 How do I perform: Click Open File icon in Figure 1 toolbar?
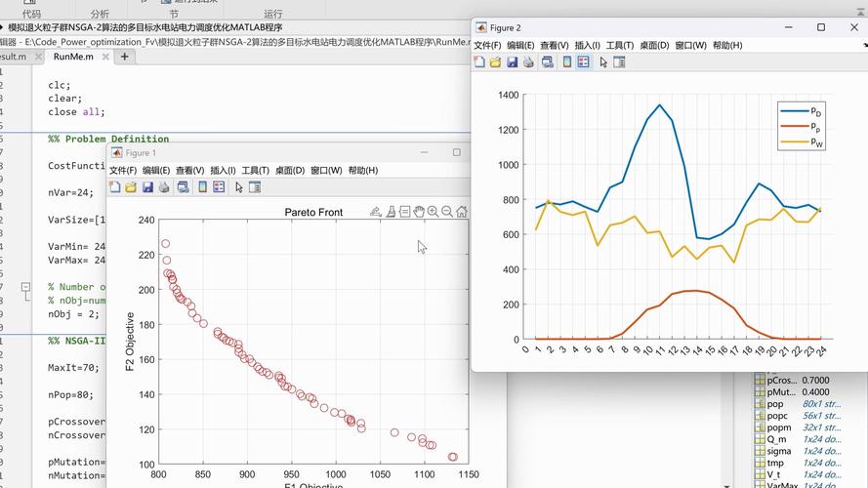pyautogui.click(x=131, y=187)
